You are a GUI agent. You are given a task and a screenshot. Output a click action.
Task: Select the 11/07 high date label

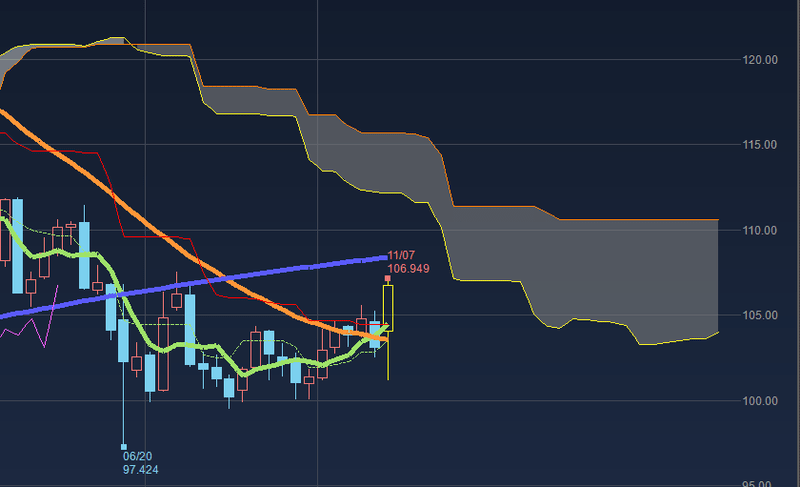pos(402,255)
